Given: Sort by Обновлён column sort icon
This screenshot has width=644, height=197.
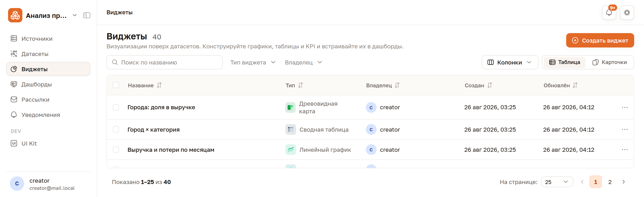Looking at the screenshot, I should pos(575,85).
